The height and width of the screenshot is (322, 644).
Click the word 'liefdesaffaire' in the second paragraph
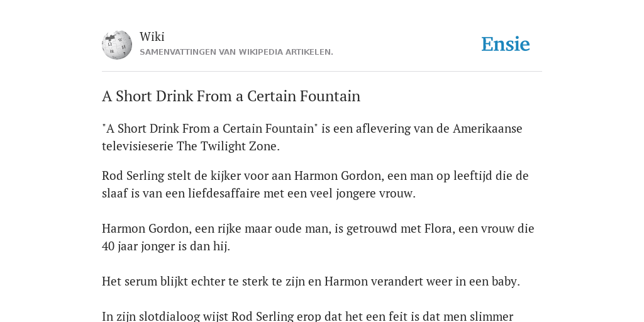(x=225, y=194)
